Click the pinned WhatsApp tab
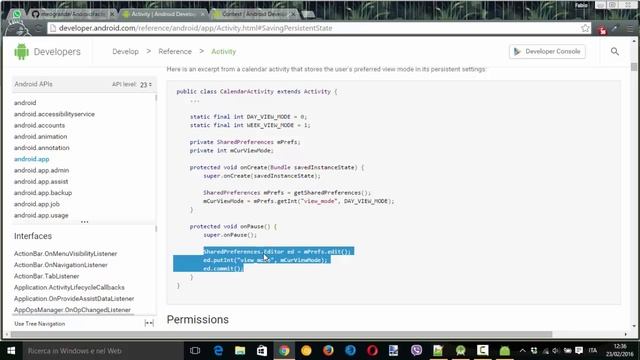640x360 pixels. tap(17, 14)
